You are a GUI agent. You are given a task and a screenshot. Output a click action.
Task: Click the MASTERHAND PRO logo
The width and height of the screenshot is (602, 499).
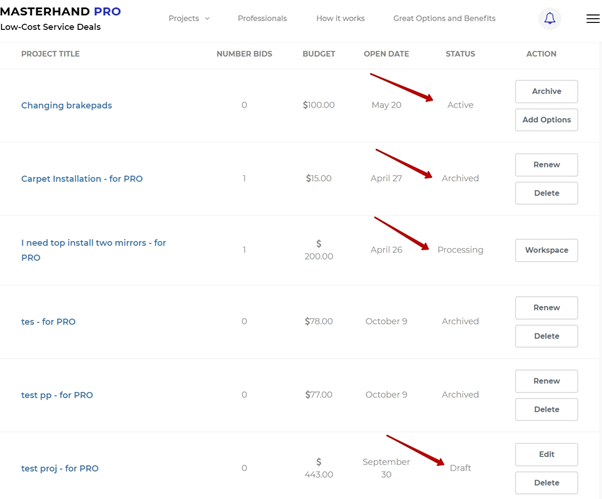click(60, 12)
